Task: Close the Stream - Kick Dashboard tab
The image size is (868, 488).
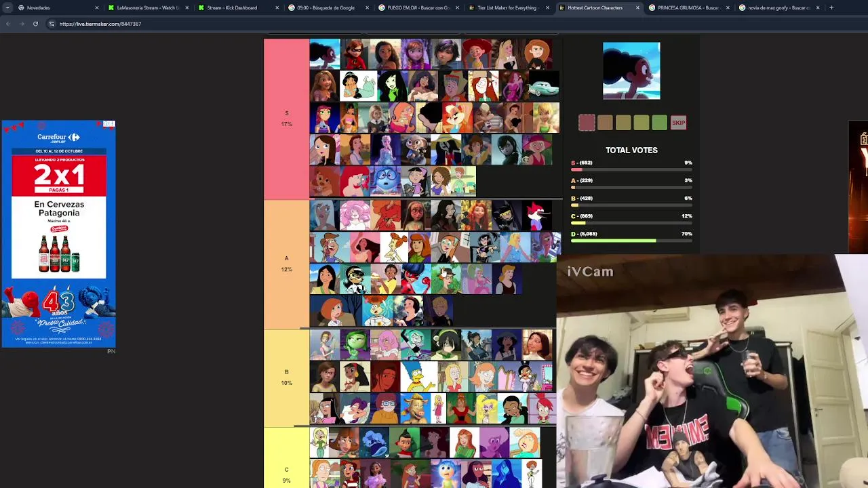Action: click(277, 7)
